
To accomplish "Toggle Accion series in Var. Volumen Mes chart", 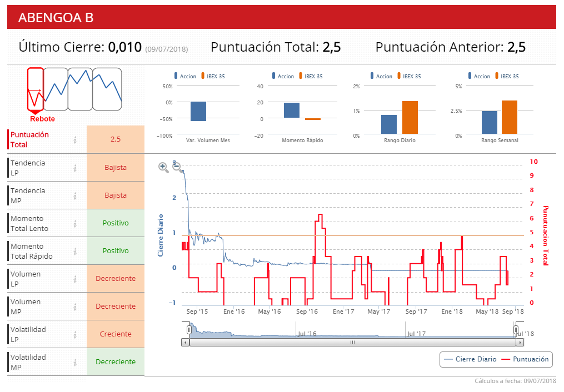I will [x=185, y=76].
